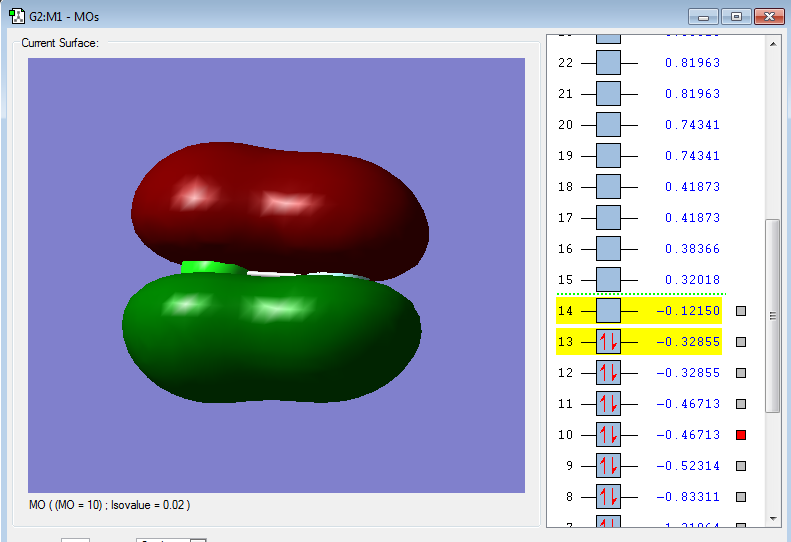The height and width of the screenshot is (542, 791).
Task: Select energy value 0.74341 of orbital 20
Action: 692,125
